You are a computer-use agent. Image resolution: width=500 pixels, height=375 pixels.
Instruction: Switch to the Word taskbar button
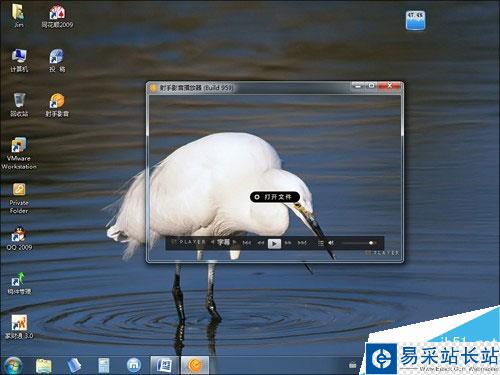165,365
